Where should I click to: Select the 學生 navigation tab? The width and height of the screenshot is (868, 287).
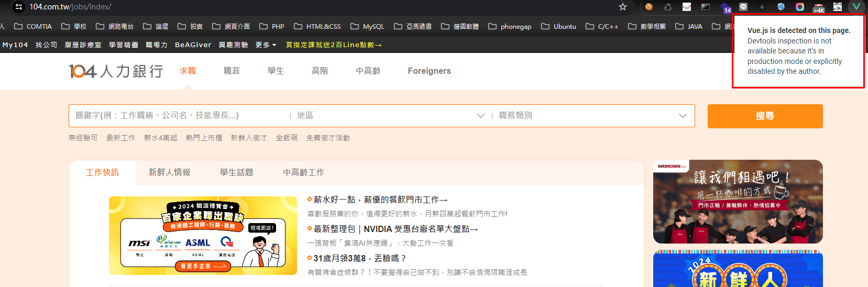tap(276, 71)
